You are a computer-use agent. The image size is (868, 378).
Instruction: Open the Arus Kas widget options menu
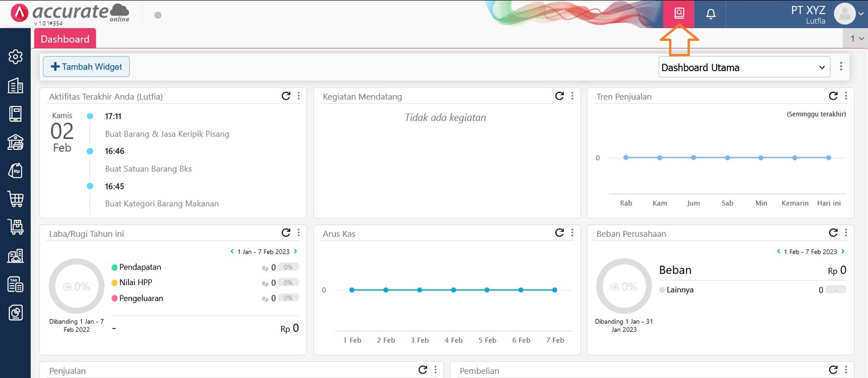(x=572, y=233)
